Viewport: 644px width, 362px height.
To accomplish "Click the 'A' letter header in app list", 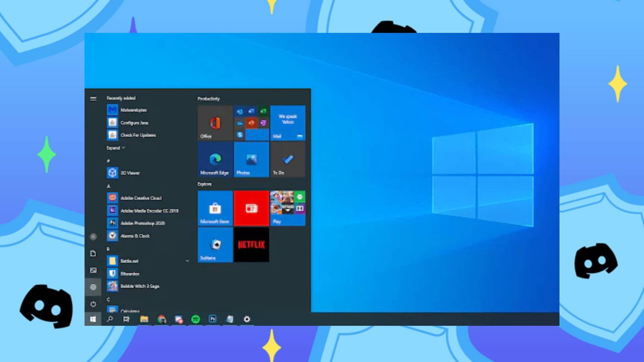I will (108, 186).
